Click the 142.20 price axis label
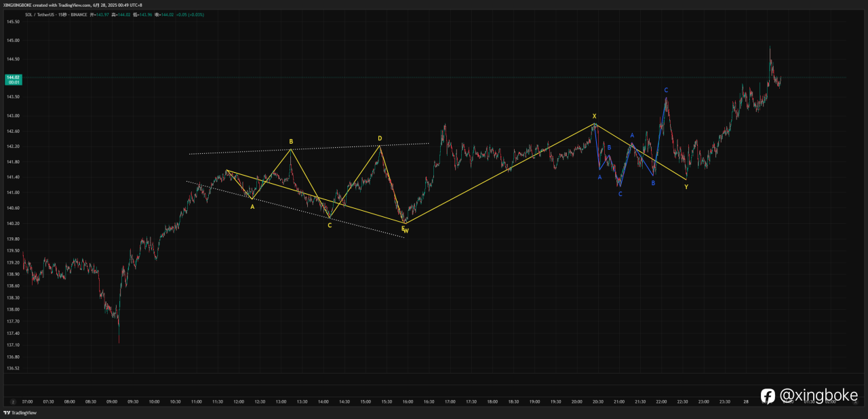This screenshot has height=419, width=868. (x=13, y=146)
